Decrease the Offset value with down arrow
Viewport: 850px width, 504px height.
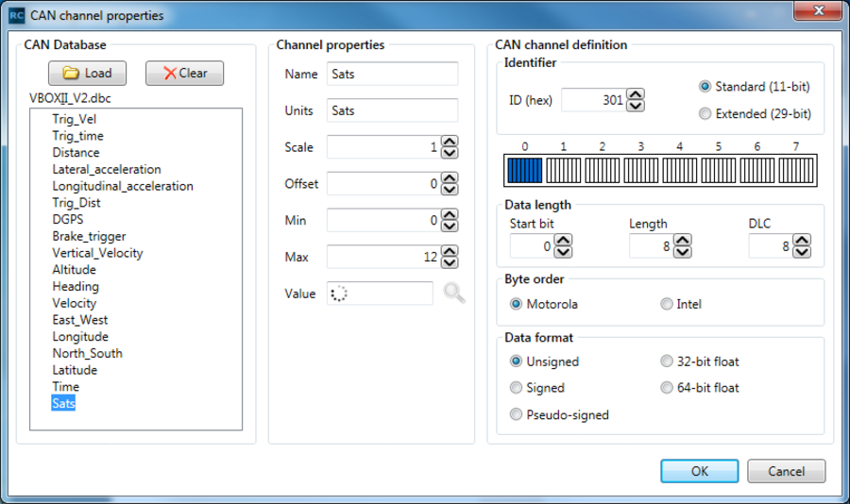click(450, 189)
